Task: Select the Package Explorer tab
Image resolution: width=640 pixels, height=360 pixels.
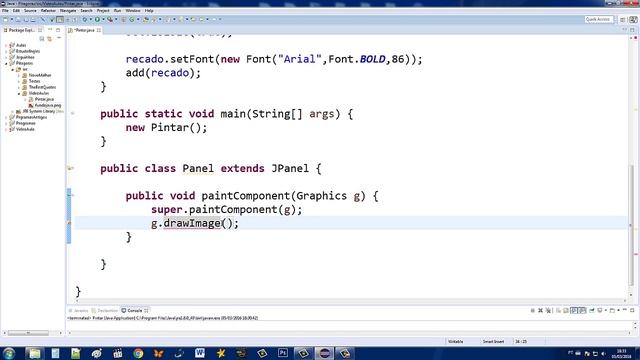Action: pyautogui.click(x=21, y=30)
